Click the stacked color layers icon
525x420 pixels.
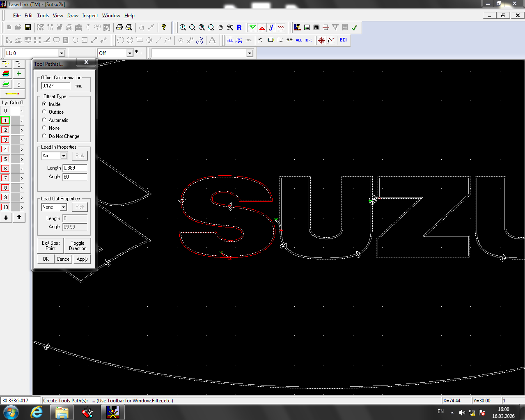(x=6, y=73)
